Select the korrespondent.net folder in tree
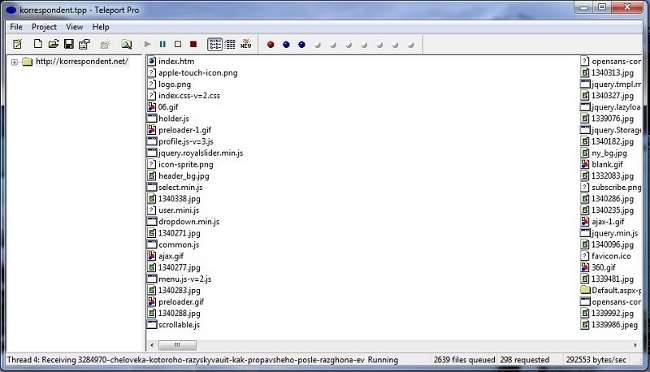Image resolution: width=650 pixels, height=372 pixels. [82, 61]
